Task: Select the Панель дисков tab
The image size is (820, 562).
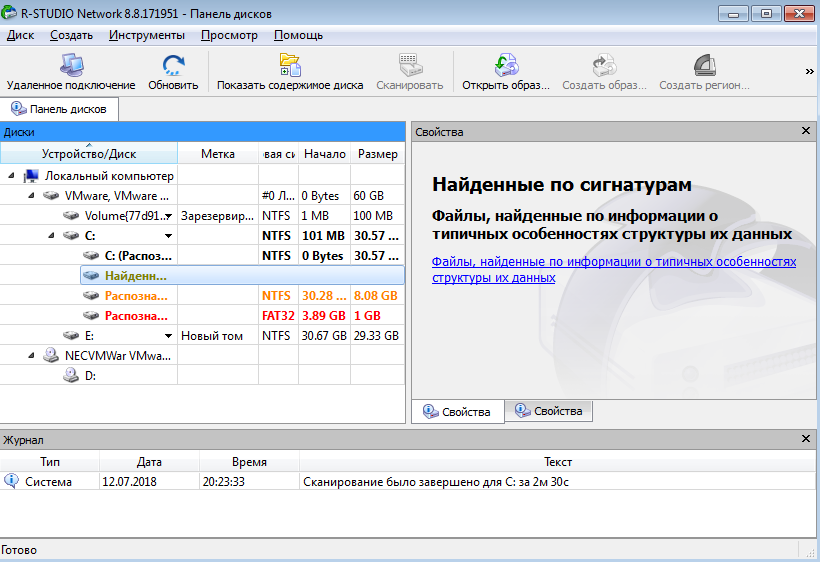Action: (59, 109)
